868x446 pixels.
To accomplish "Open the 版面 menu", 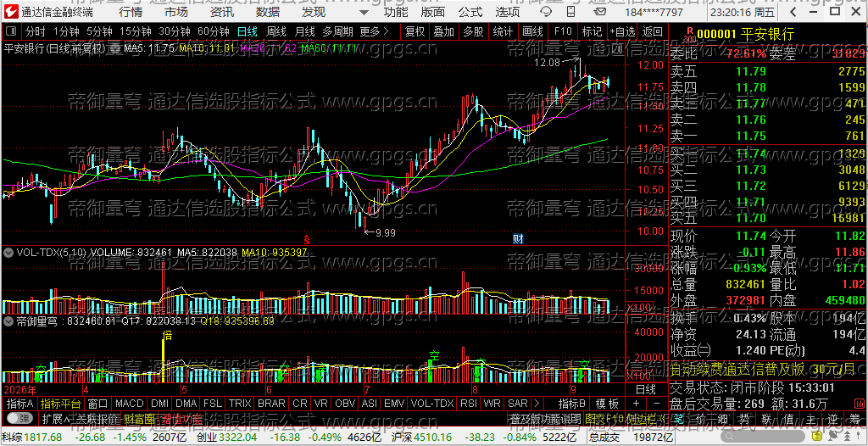I will click(433, 12).
